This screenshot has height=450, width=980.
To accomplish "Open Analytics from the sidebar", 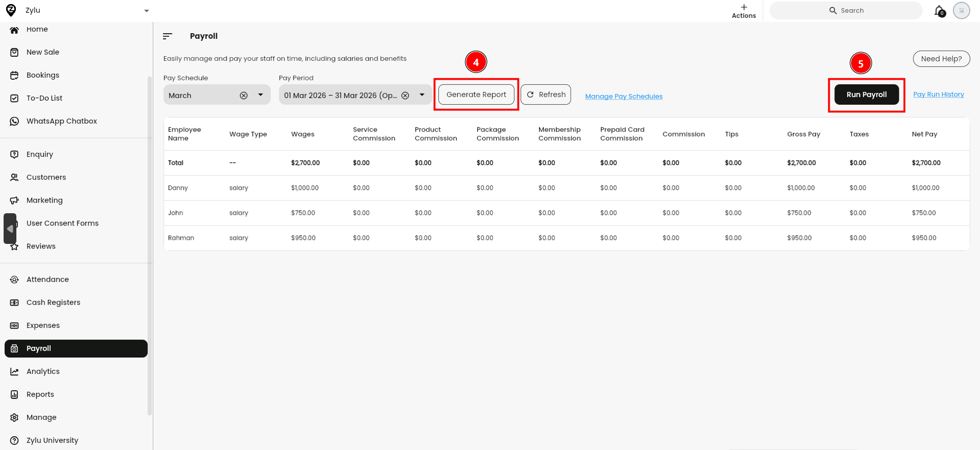I will pyautogui.click(x=43, y=371).
